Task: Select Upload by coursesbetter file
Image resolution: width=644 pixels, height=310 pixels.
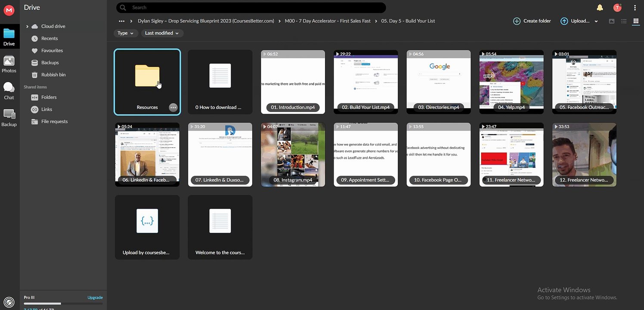Action: [147, 227]
